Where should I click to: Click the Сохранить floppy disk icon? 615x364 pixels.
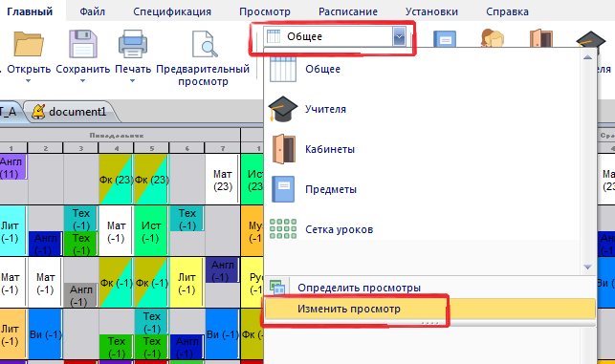click(x=83, y=44)
